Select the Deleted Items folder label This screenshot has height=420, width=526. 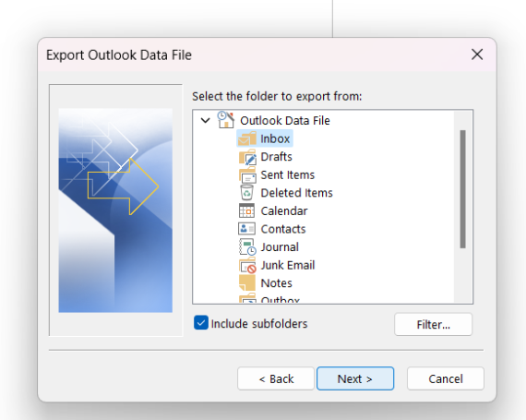[297, 193]
